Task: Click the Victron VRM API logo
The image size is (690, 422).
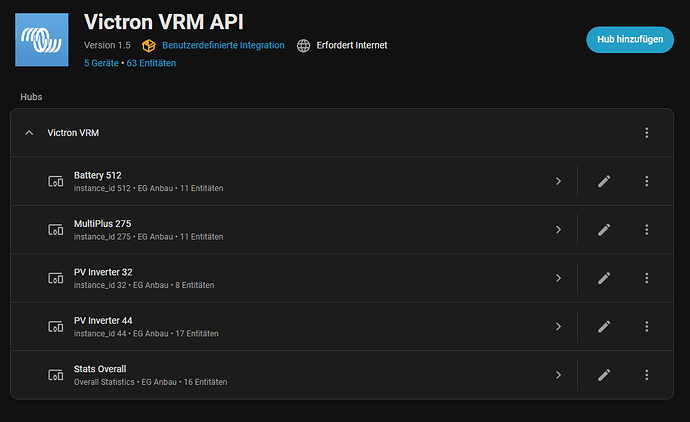Action: 43,39
